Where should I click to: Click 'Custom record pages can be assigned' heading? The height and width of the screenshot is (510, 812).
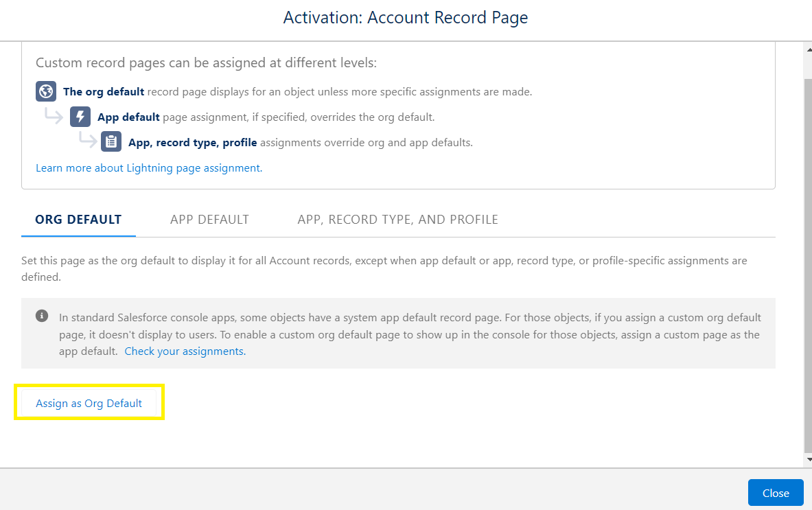point(206,62)
